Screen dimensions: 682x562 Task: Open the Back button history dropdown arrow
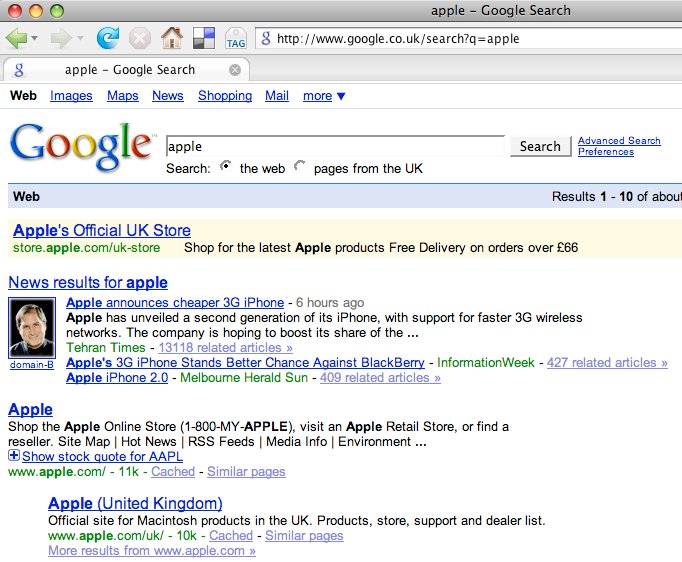(35, 39)
